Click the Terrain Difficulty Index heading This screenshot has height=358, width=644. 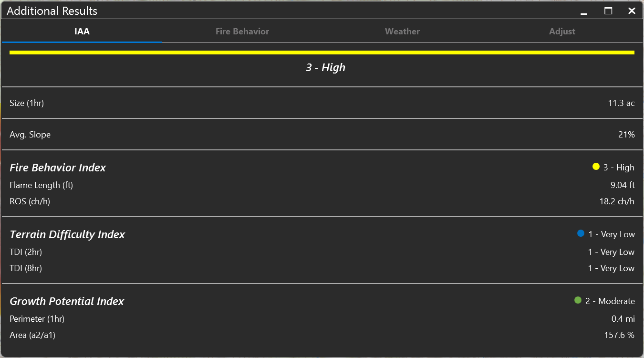pos(67,234)
